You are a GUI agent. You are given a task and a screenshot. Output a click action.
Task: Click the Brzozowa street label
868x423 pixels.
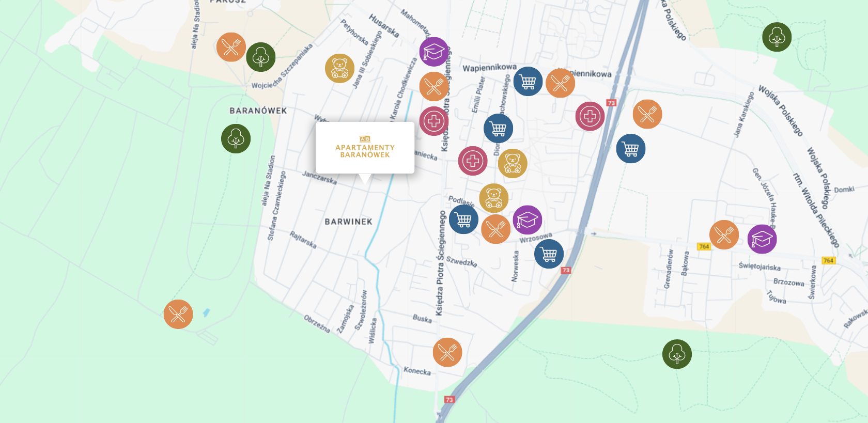pyautogui.click(x=789, y=282)
